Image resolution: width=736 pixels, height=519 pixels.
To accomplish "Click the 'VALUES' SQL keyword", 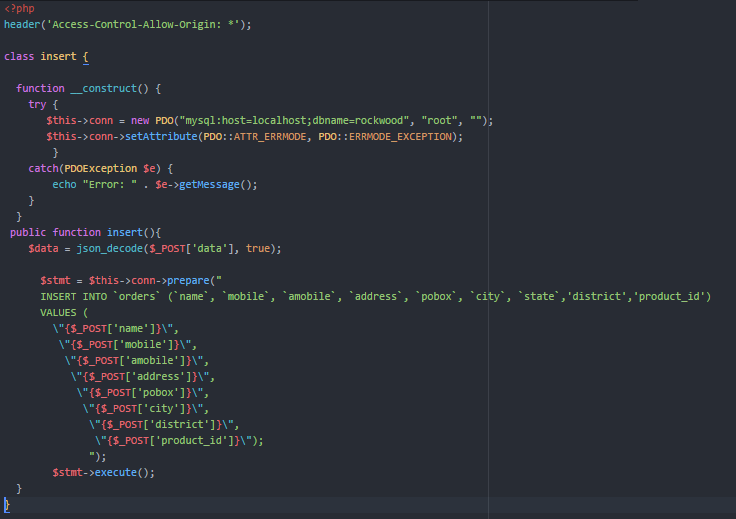I will tap(58, 313).
